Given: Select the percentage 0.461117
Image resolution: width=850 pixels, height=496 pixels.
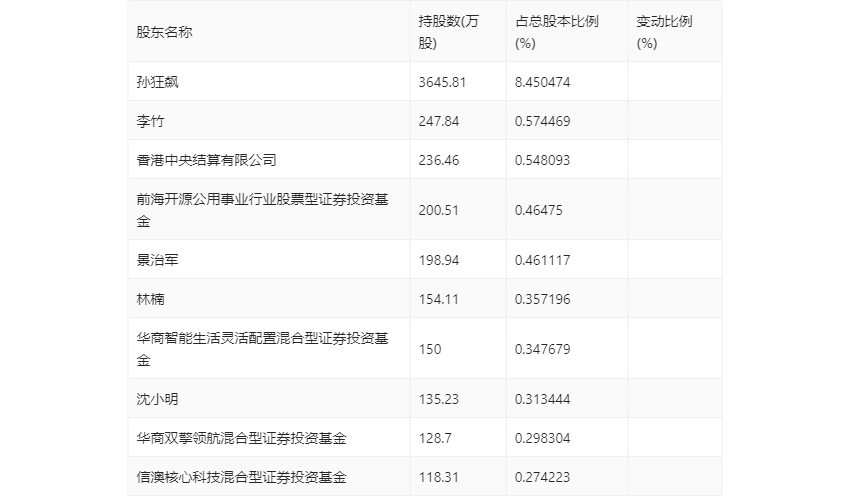Looking at the screenshot, I should [x=542, y=260].
